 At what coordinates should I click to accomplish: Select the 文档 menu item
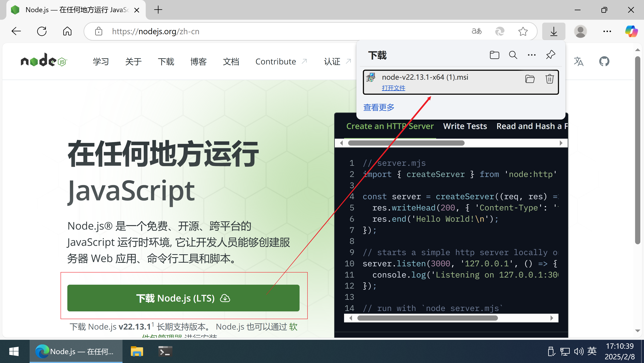coord(230,61)
